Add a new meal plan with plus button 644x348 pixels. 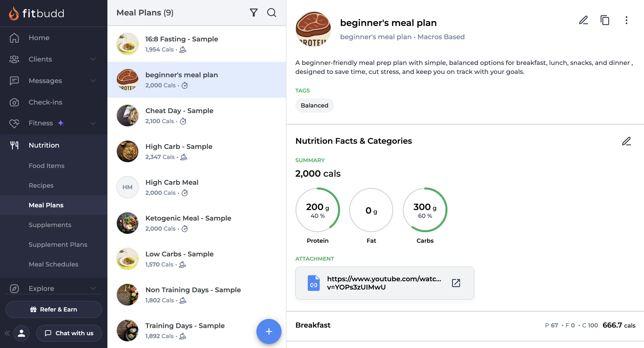(x=269, y=331)
